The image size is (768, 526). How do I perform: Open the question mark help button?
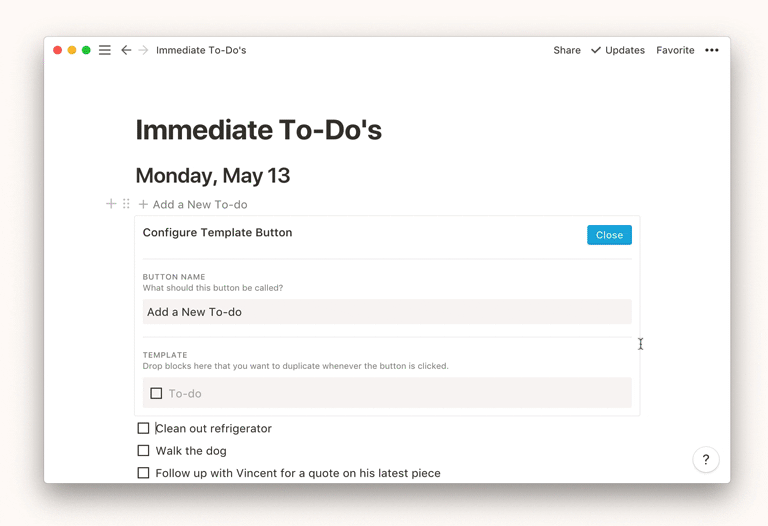(706, 459)
